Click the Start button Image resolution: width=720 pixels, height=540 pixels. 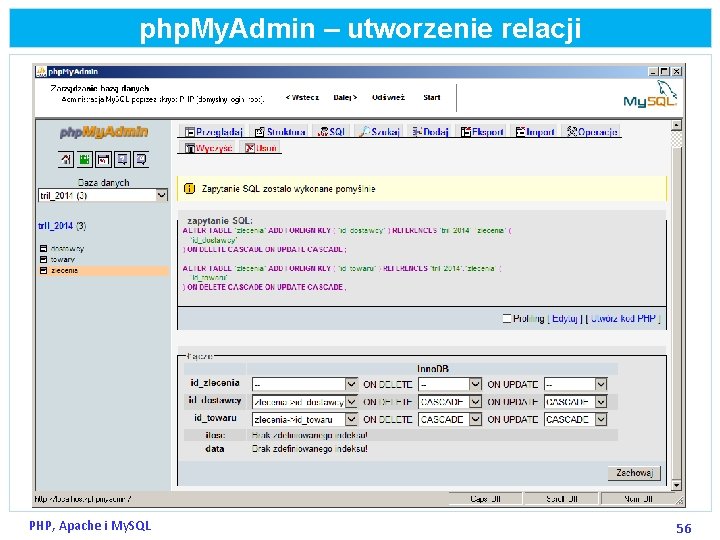432,97
